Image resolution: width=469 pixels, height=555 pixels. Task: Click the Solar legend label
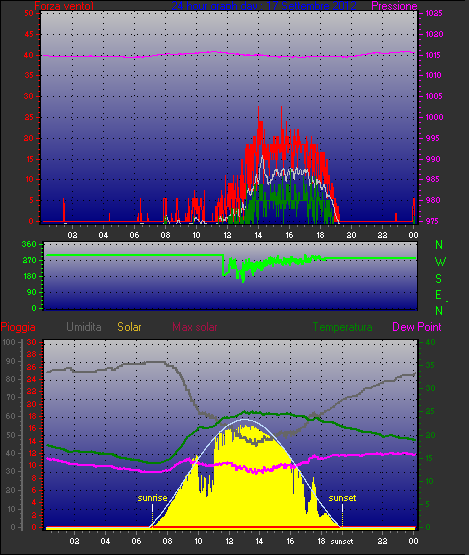pyautogui.click(x=129, y=327)
